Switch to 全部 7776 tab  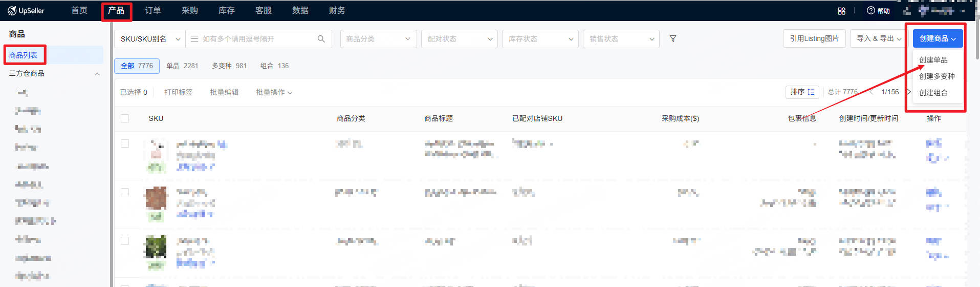tap(137, 66)
